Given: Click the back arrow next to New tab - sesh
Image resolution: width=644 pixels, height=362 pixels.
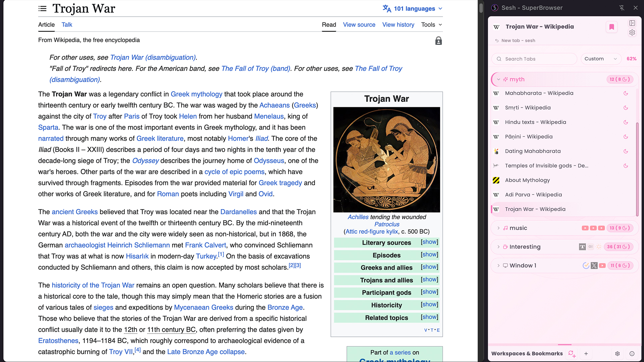Looking at the screenshot, I should 497,41.
